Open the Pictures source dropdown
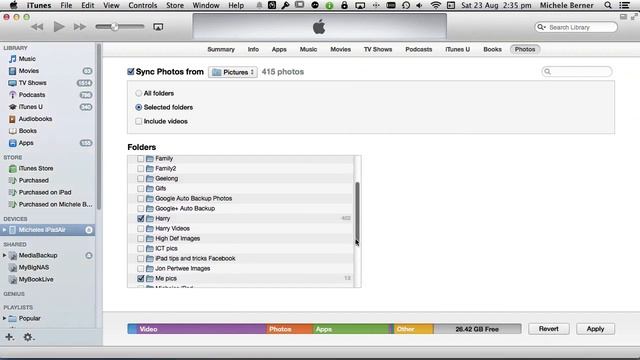The width and height of the screenshot is (640, 360). tap(233, 72)
